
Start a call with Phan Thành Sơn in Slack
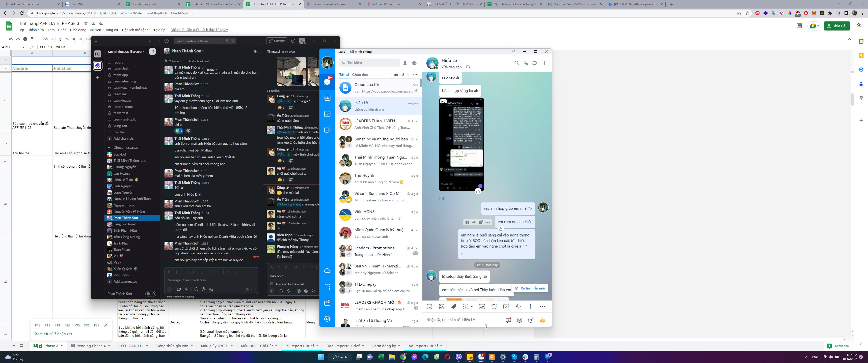tap(255, 51)
